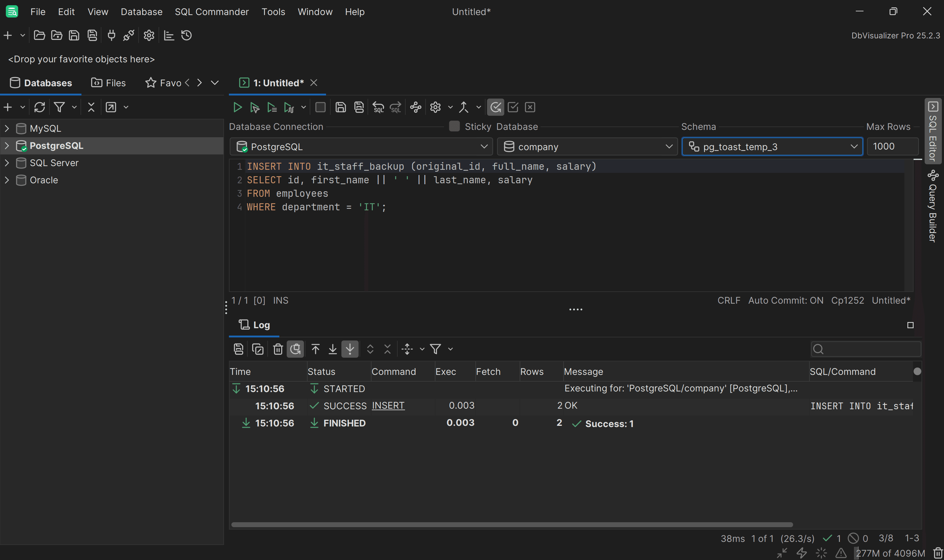Maximize the Log panel
Viewport: 944px width, 560px height.
click(911, 325)
